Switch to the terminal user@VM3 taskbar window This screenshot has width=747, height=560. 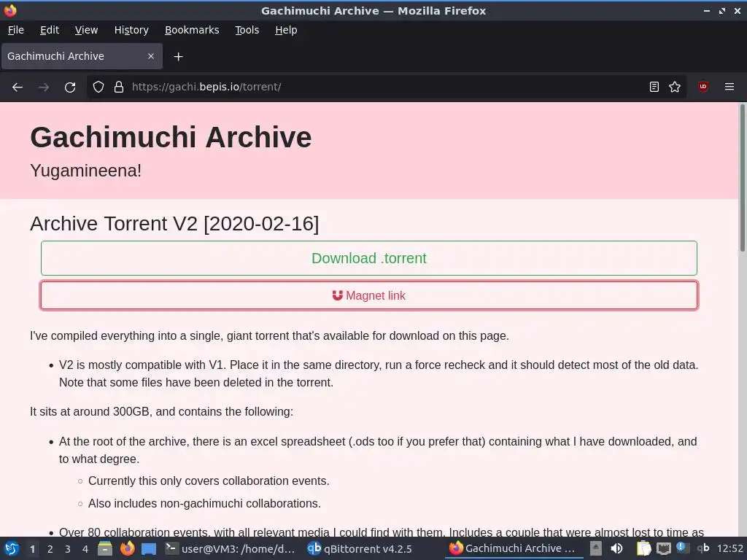click(x=230, y=548)
